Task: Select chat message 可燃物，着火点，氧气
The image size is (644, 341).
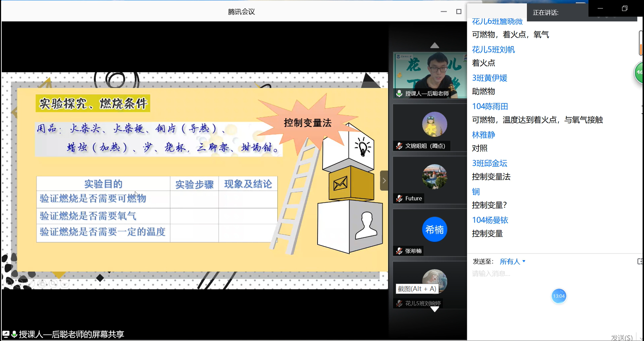Action: [x=510, y=35]
